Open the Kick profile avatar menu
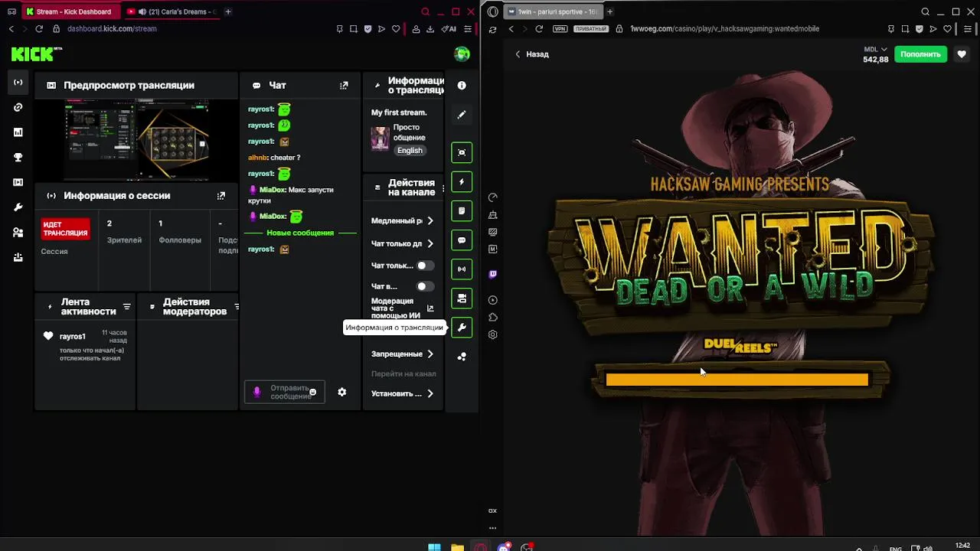 point(462,54)
